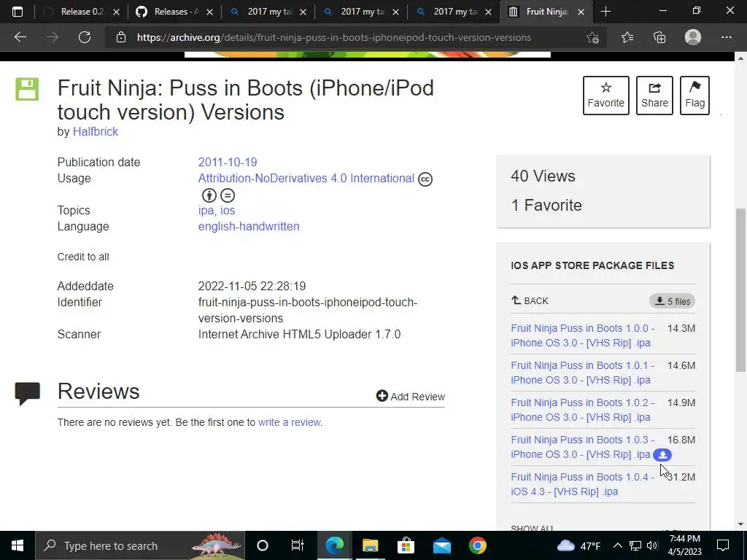Open the english-handwritten language link
The height and width of the screenshot is (560, 747).
click(x=249, y=226)
